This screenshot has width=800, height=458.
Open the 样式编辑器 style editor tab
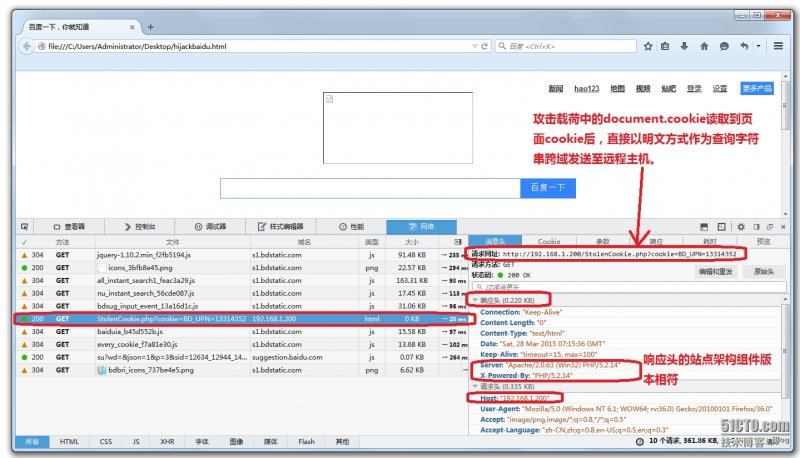point(280,226)
